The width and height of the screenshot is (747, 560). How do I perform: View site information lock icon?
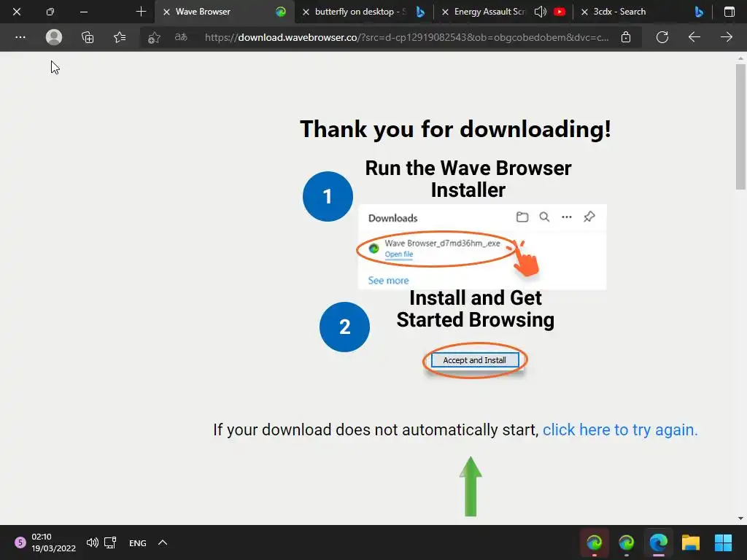click(x=626, y=37)
